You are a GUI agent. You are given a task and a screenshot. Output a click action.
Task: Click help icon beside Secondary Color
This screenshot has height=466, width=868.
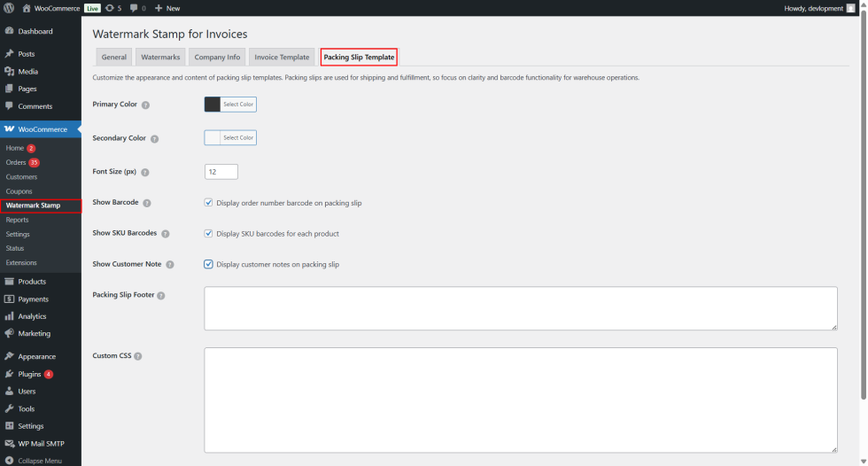point(154,139)
